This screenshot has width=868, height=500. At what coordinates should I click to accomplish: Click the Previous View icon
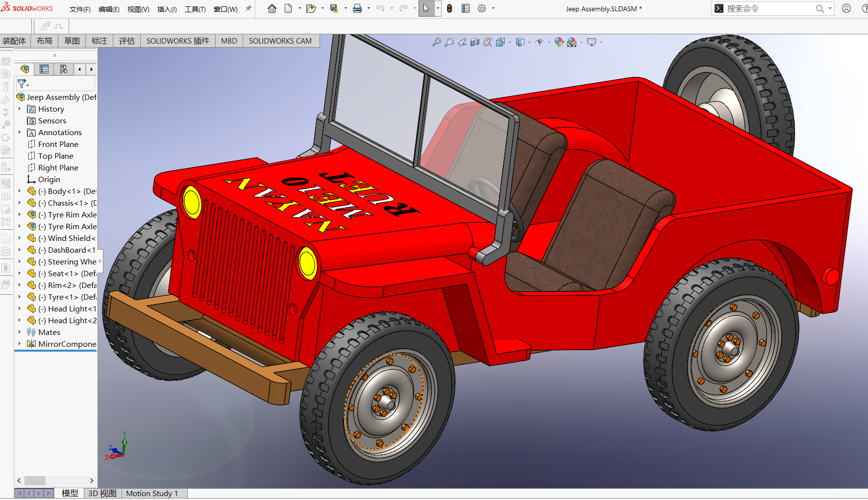click(462, 42)
